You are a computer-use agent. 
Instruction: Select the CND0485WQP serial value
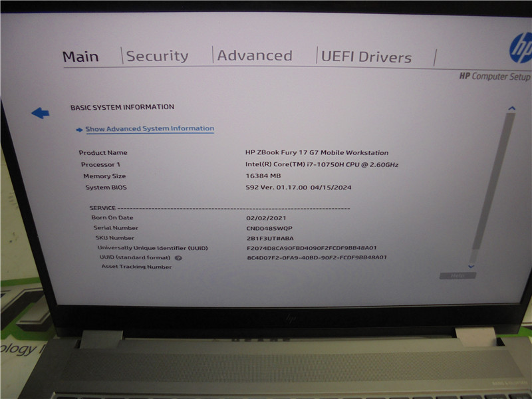(x=269, y=228)
